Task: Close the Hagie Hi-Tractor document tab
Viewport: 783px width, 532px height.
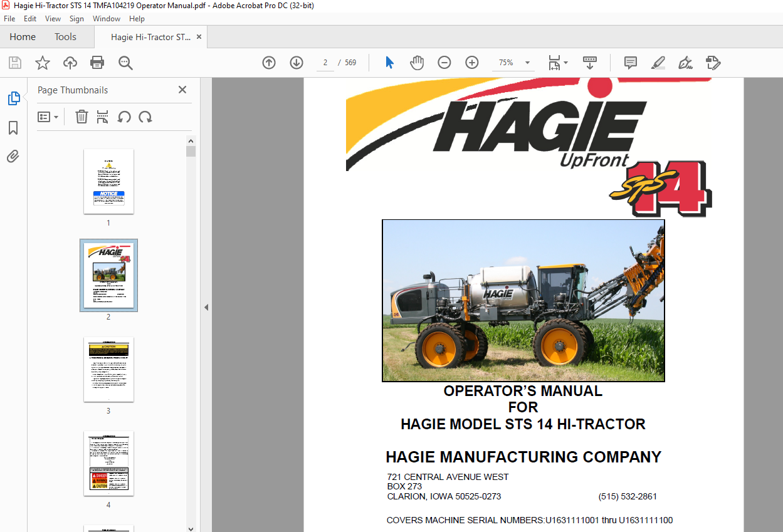Action: (199, 37)
